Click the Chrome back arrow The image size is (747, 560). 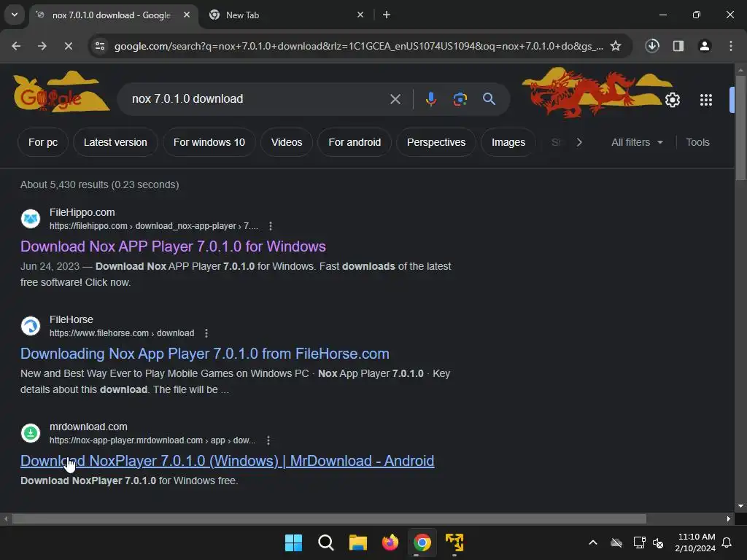[16, 46]
